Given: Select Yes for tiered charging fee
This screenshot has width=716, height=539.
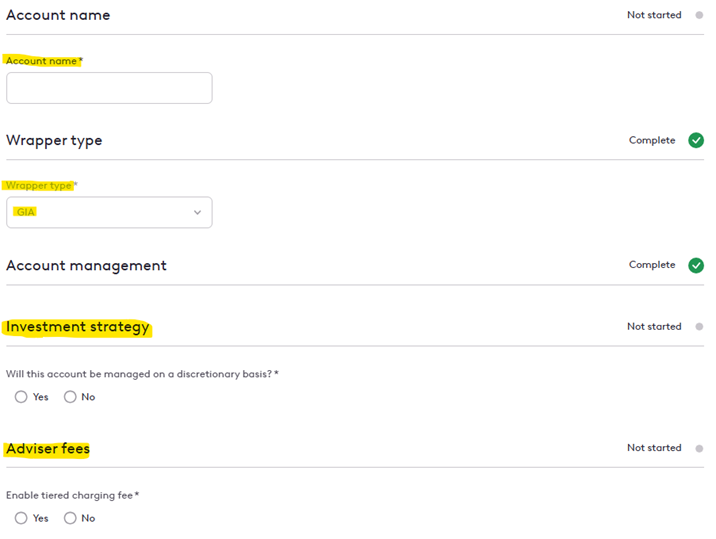Looking at the screenshot, I should click(21, 518).
